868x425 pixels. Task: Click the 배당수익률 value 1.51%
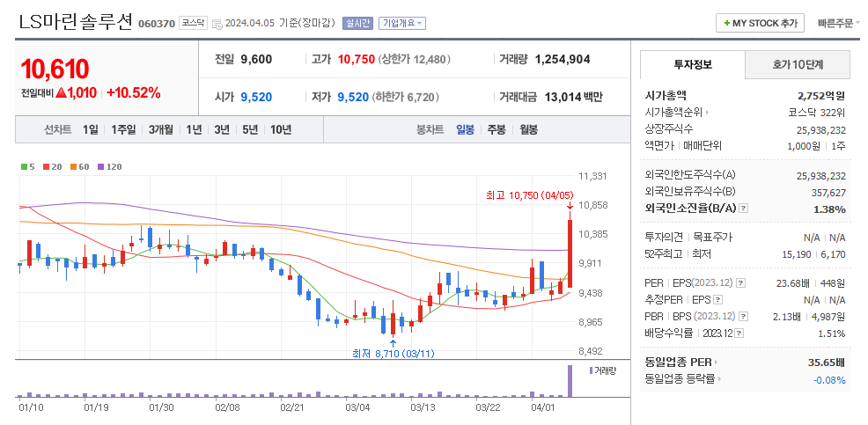(x=831, y=333)
